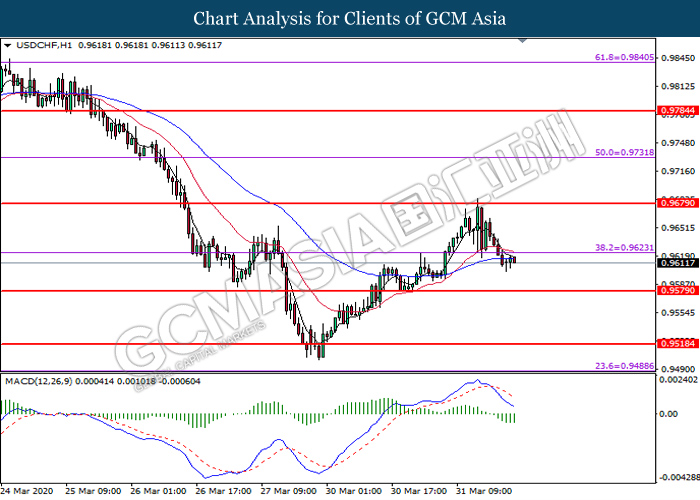Click the 23.6=0.94886 Fibonacci level label
Viewport: 700px width, 500px height.
[624, 366]
